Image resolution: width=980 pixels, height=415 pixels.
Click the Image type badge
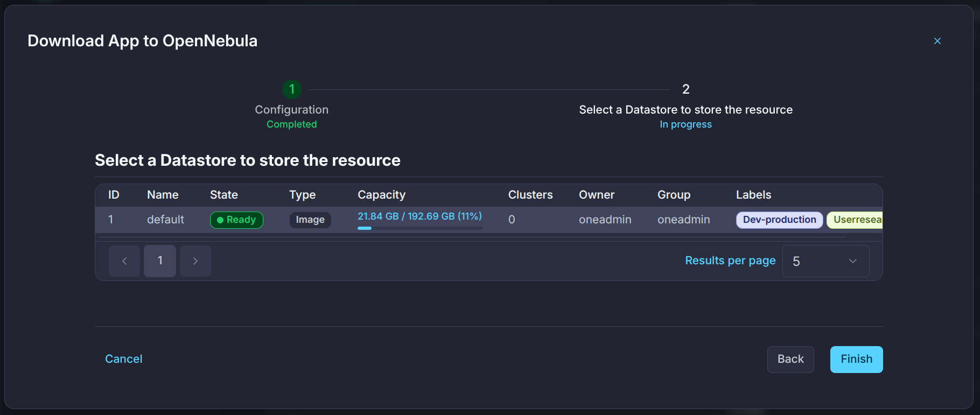(x=310, y=220)
